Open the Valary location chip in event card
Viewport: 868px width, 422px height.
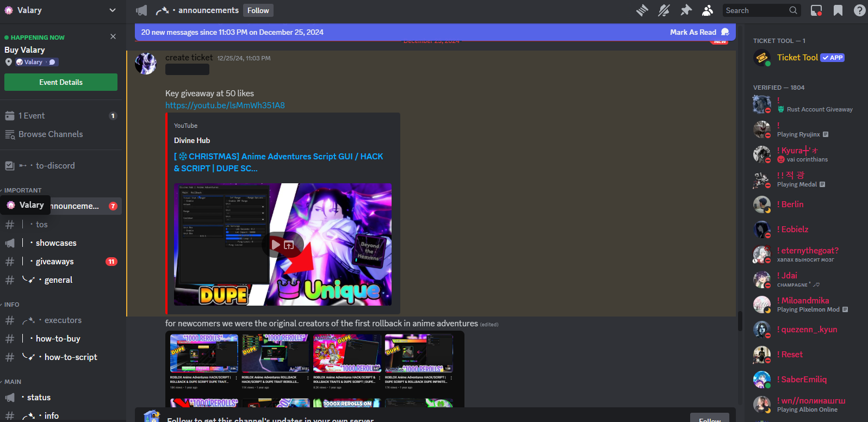pos(36,62)
